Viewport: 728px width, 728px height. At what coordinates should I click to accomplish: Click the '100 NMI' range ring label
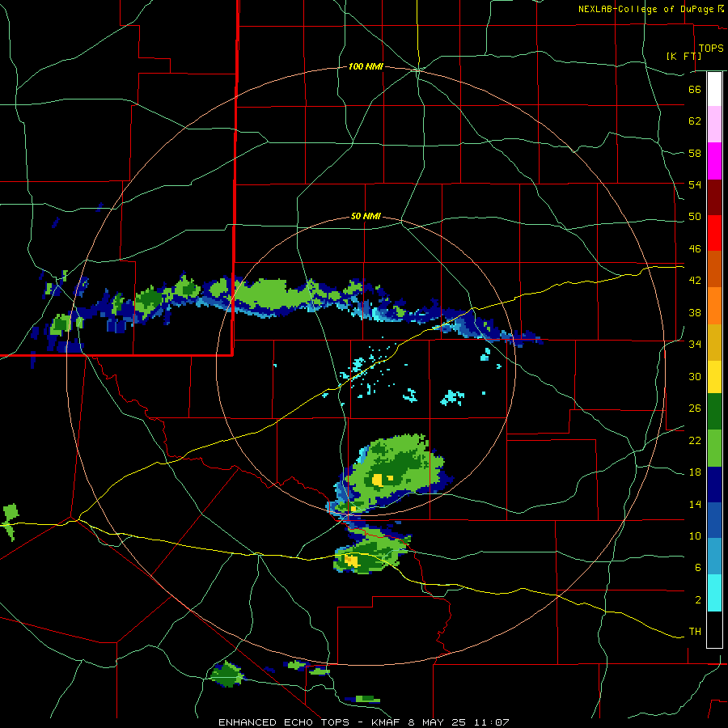(366, 67)
